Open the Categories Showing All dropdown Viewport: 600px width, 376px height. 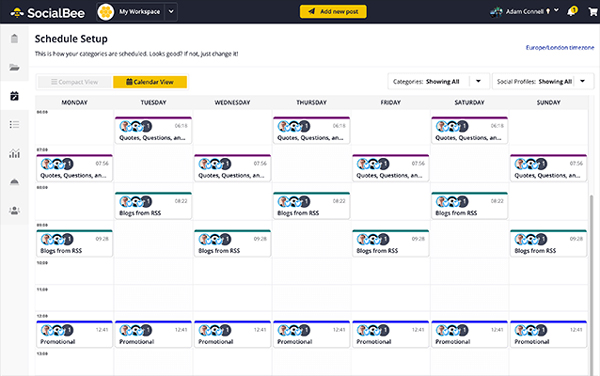point(438,81)
